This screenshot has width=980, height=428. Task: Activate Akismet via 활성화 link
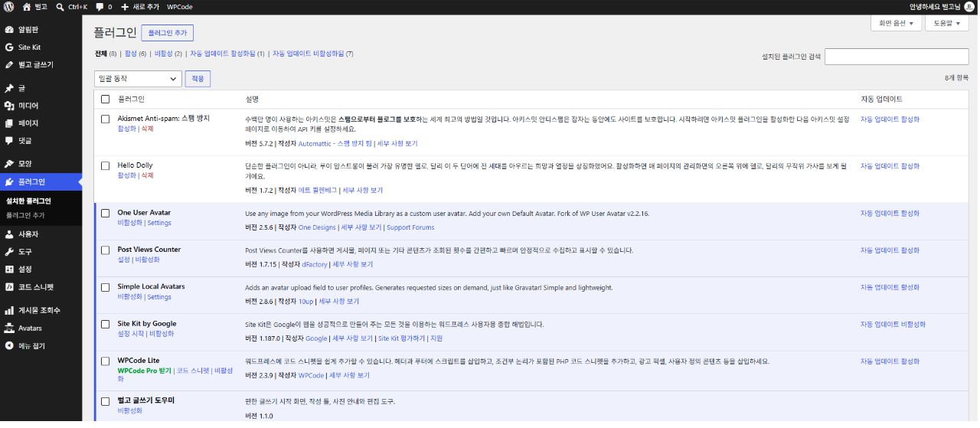point(126,129)
